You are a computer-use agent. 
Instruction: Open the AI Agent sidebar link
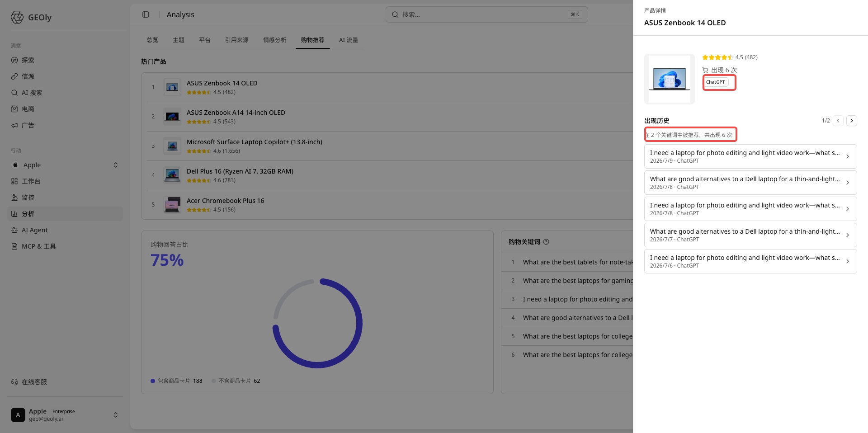pos(65,230)
